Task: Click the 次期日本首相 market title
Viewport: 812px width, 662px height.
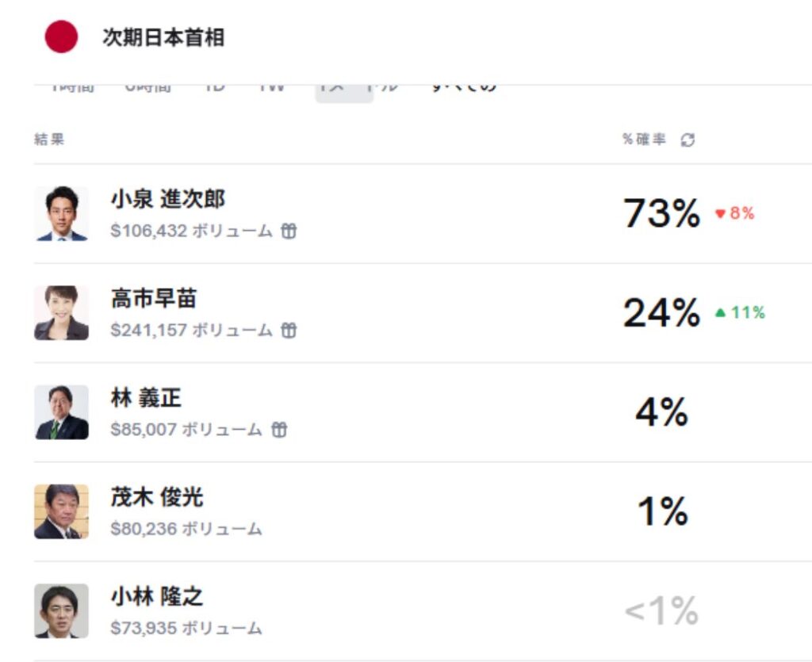Action: [x=163, y=37]
